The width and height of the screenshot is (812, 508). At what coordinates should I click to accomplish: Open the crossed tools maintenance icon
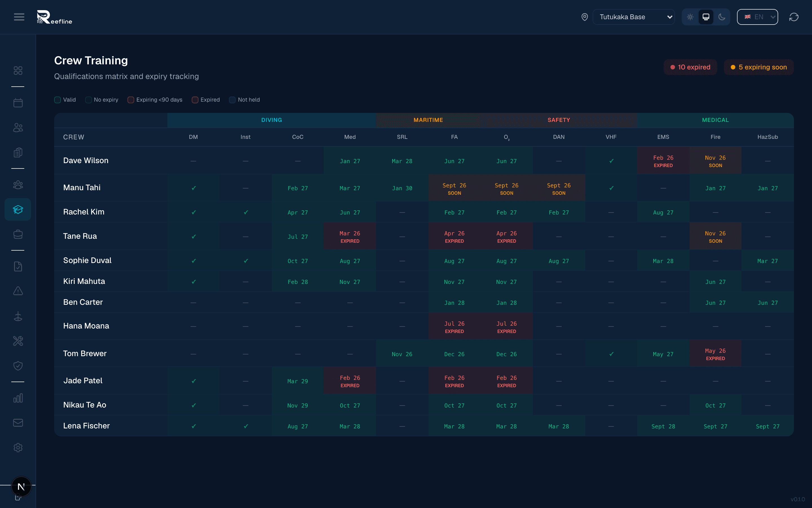[x=18, y=341]
